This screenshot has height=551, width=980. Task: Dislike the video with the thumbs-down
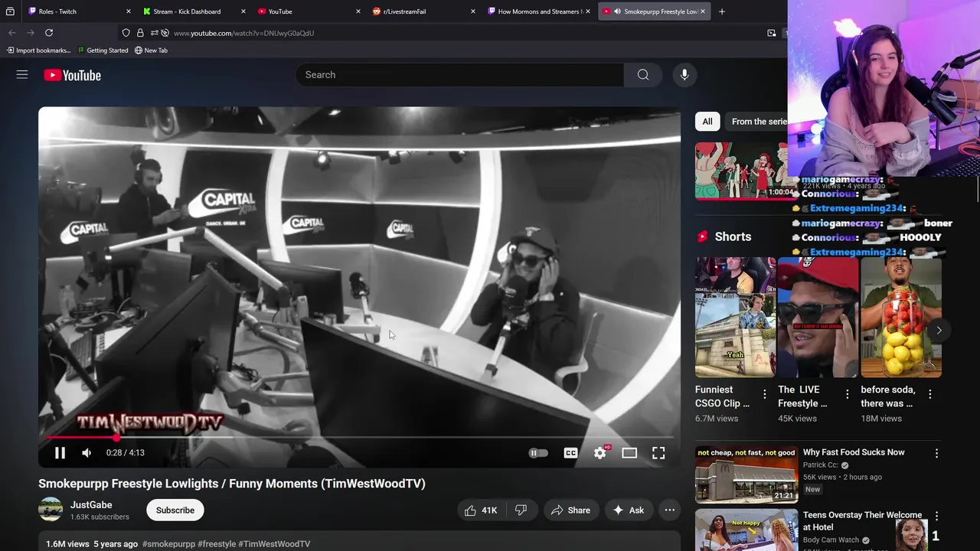[521, 510]
